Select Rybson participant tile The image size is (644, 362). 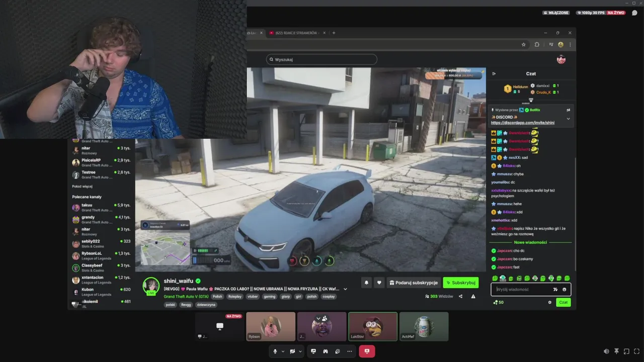[x=271, y=326]
